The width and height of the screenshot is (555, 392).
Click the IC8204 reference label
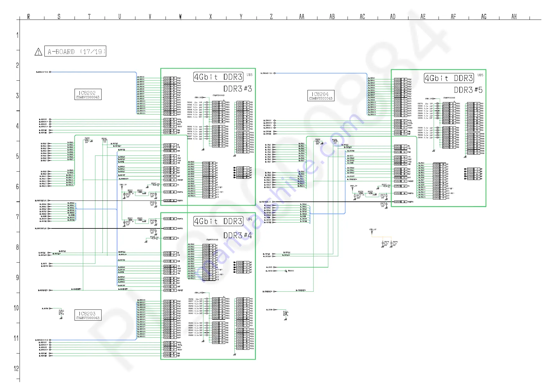click(320, 94)
